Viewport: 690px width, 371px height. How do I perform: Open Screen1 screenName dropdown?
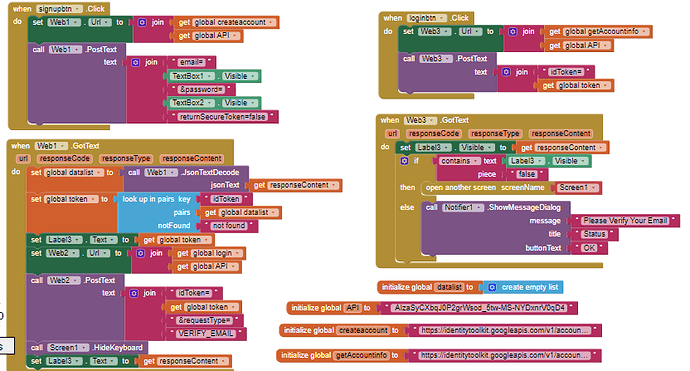594,187
